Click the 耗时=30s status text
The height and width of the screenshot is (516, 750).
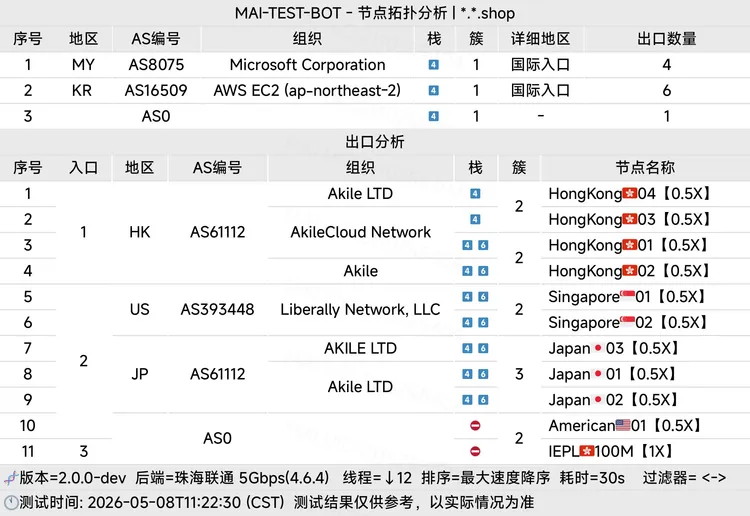coord(592,477)
